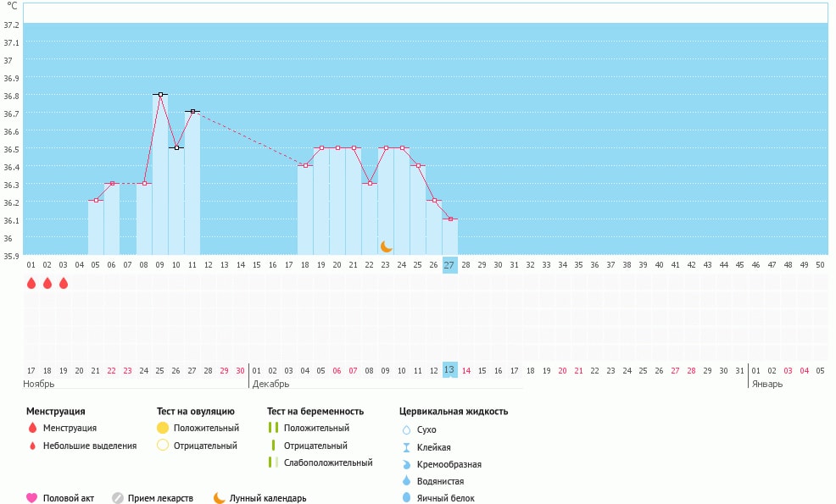Click the Кремообразная cervical fluid label

point(449,464)
